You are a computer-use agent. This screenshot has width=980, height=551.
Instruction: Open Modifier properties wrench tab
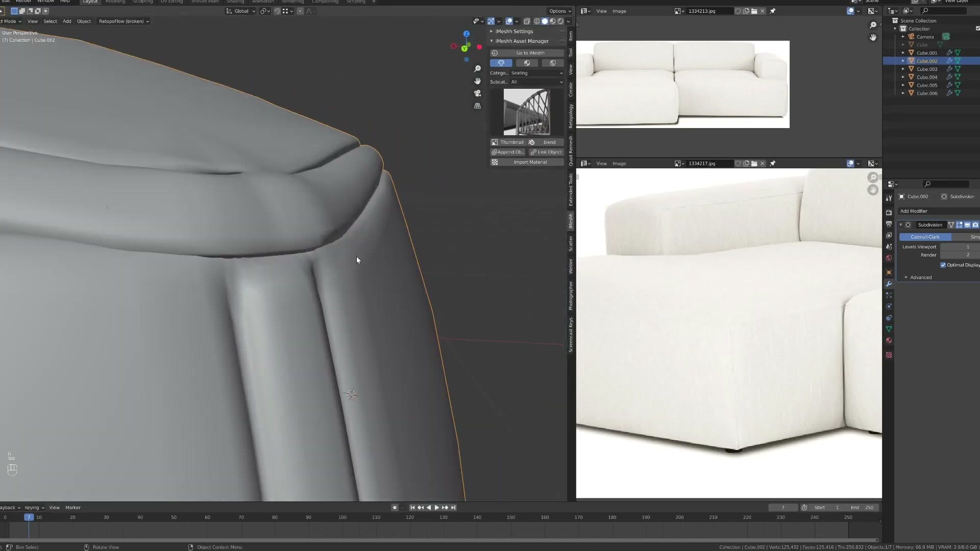tap(889, 284)
